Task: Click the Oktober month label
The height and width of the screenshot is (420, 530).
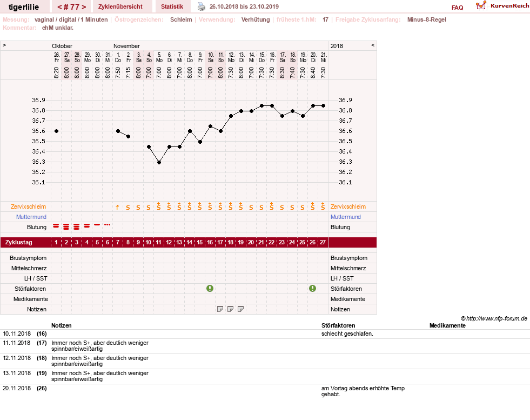Action: pyautogui.click(x=62, y=46)
